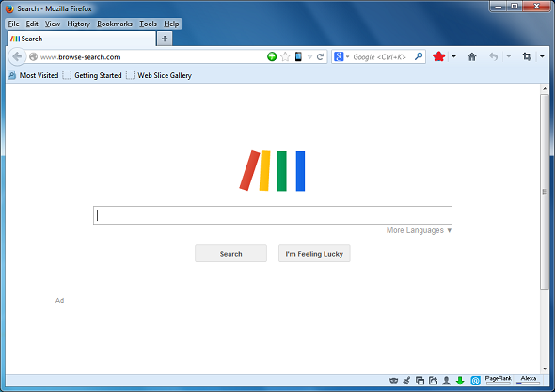The height and width of the screenshot is (392, 555).
Task: Click the green download arrow icon
Action: 460,381
